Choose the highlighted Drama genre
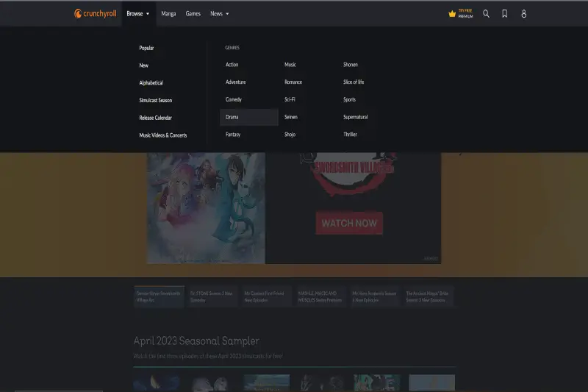 pyautogui.click(x=249, y=117)
